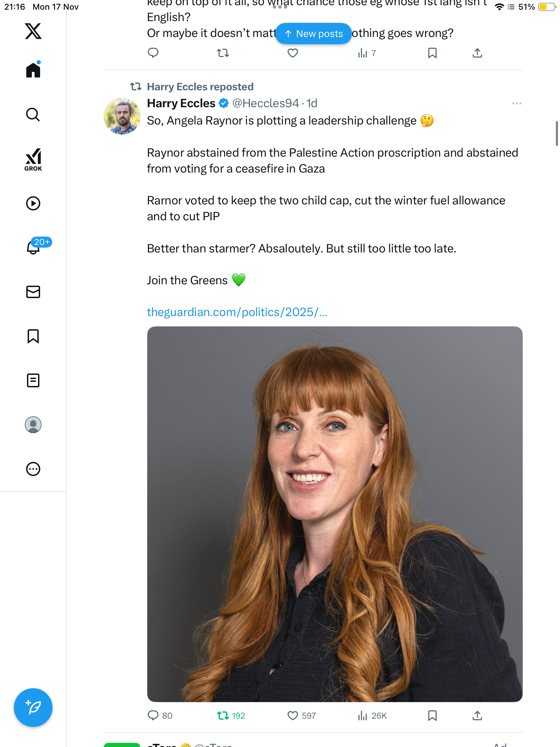Open Profile avatar in sidebar
This screenshot has height=747, width=560.
pyautogui.click(x=33, y=425)
